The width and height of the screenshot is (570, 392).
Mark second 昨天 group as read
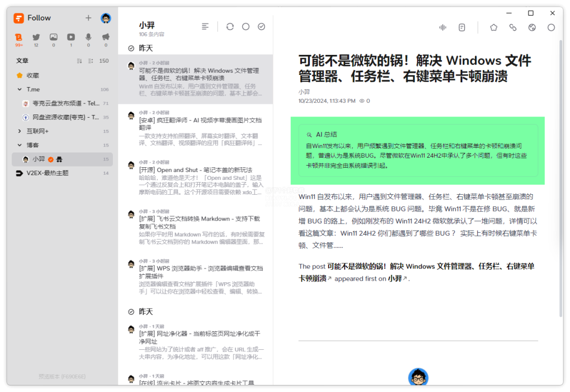(x=131, y=312)
